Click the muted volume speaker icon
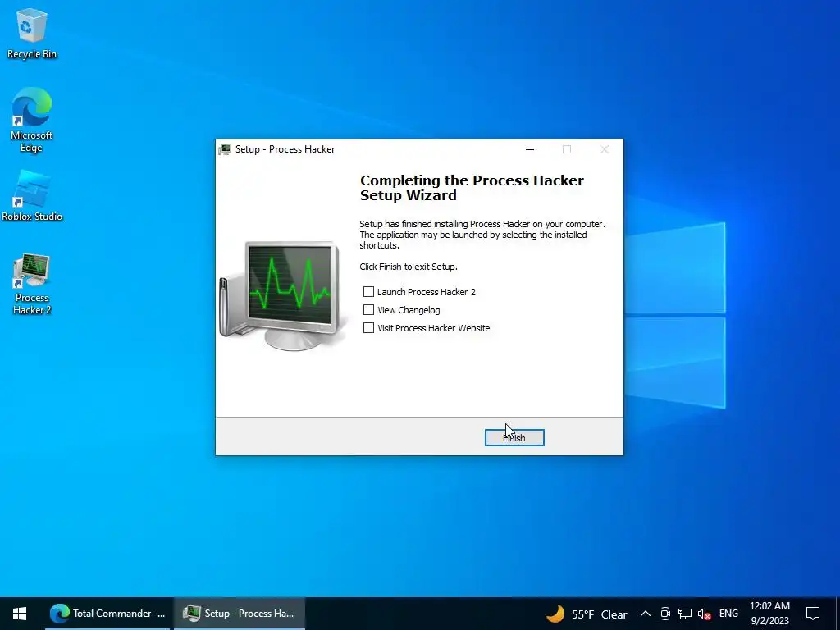 coord(705,614)
